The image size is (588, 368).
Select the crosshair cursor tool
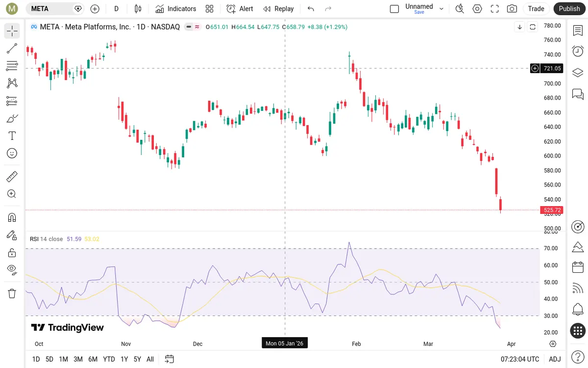point(12,31)
